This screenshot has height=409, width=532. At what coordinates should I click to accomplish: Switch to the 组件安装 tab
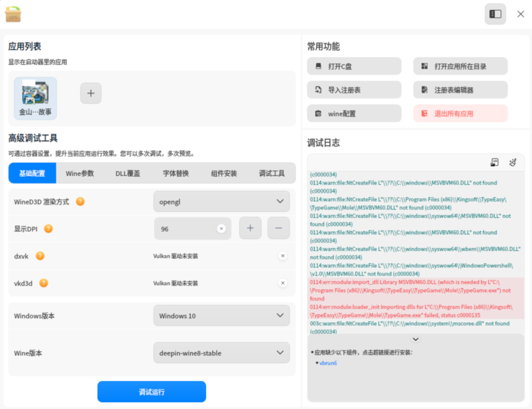[x=224, y=173]
